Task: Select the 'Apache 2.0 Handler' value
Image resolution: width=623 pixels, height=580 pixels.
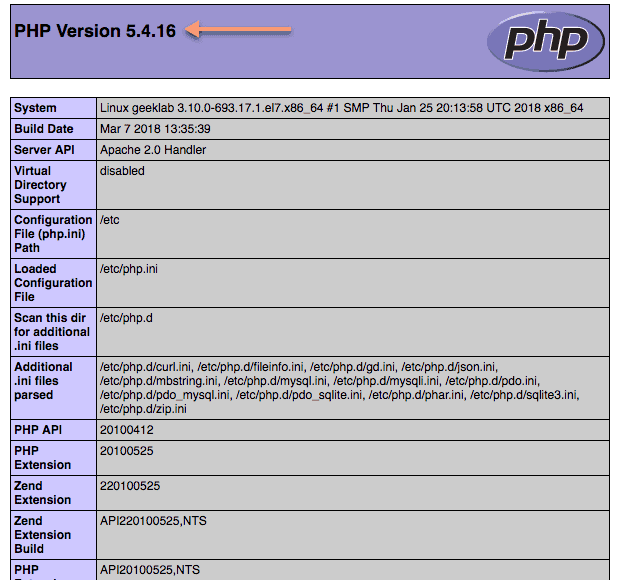Action: click(153, 150)
